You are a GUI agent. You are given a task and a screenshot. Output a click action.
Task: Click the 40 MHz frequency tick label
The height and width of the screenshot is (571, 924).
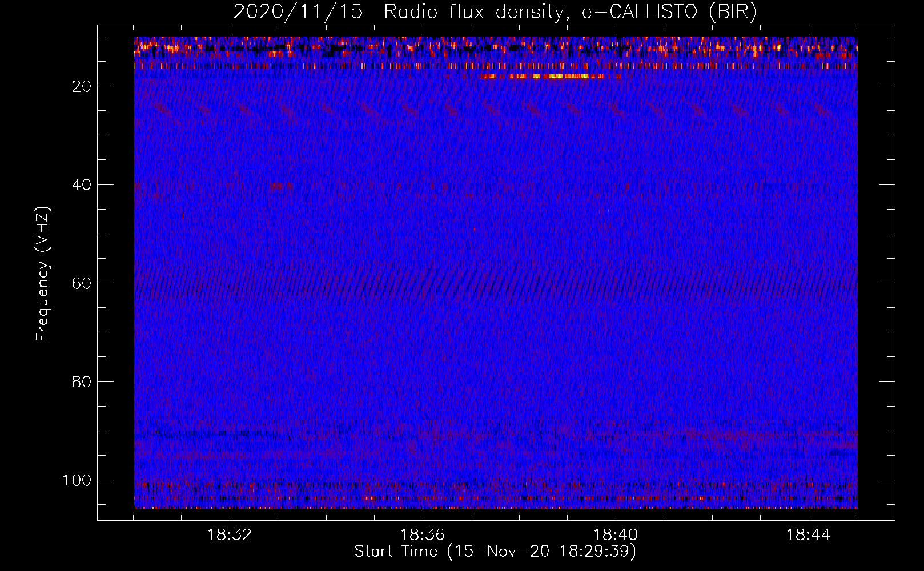[x=82, y=185]
